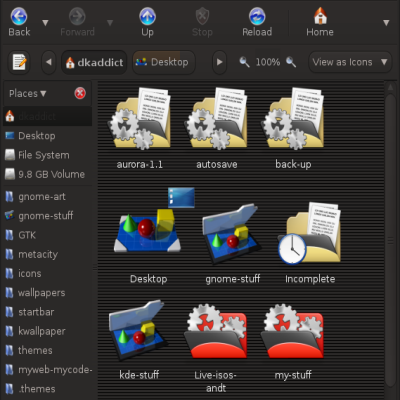The image size is (400, 400).
Task: Select the Live-isos-andt folder icon
Action: coord(216,331)
